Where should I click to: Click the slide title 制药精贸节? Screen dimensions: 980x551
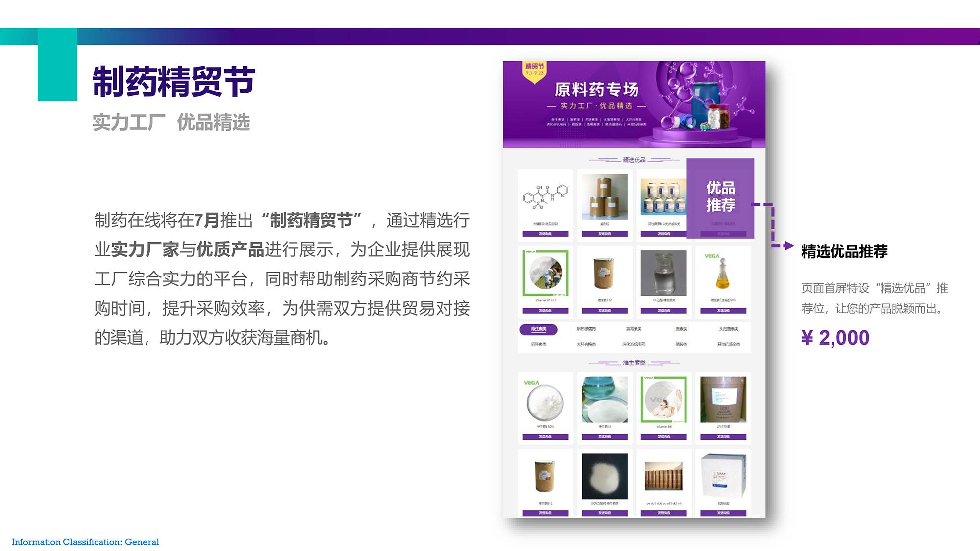[174, 82]
